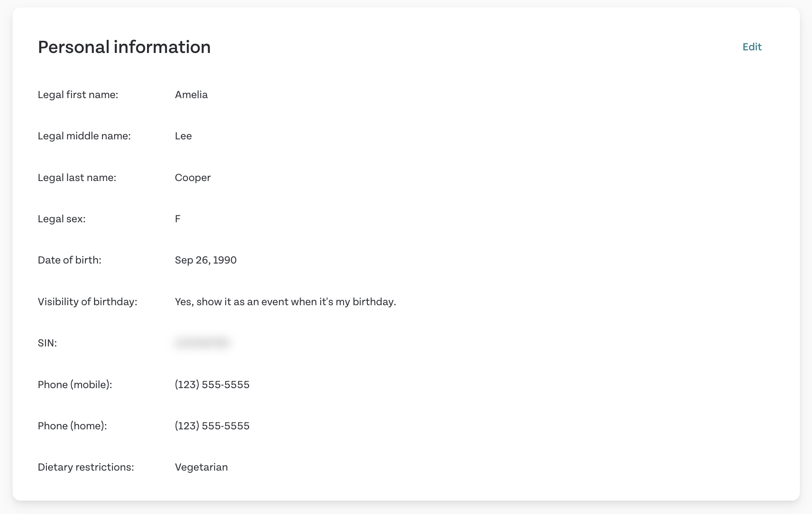Click the 'Legal sex:' label

pyautogui.click(x=62, y=219)
